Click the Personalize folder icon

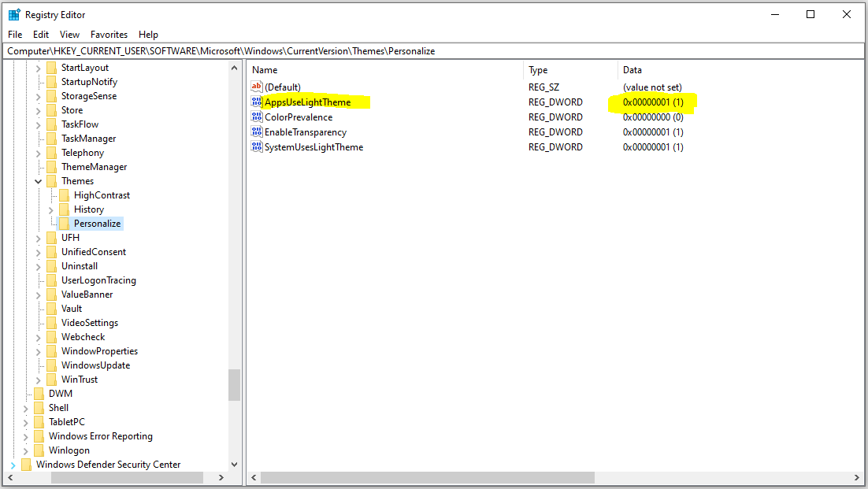[x=65, y=224]
